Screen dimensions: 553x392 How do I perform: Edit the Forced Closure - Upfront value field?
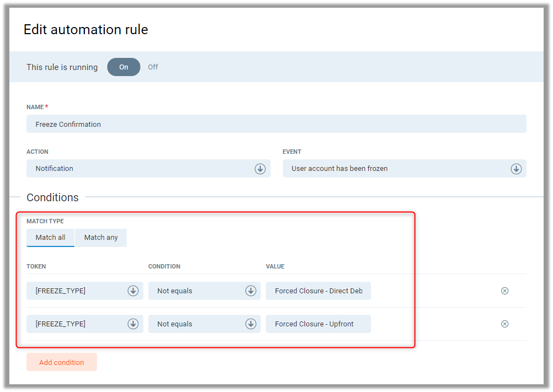318,324
